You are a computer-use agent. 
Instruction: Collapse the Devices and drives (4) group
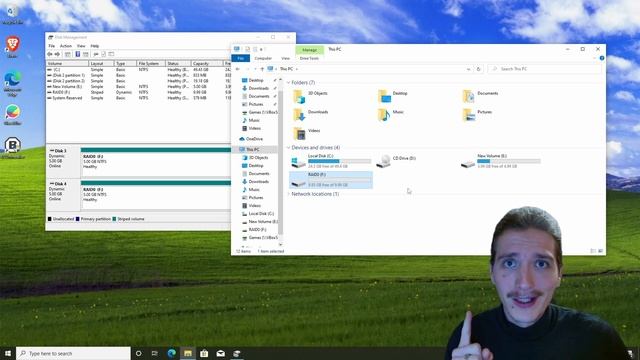click(x=289, y=148)
